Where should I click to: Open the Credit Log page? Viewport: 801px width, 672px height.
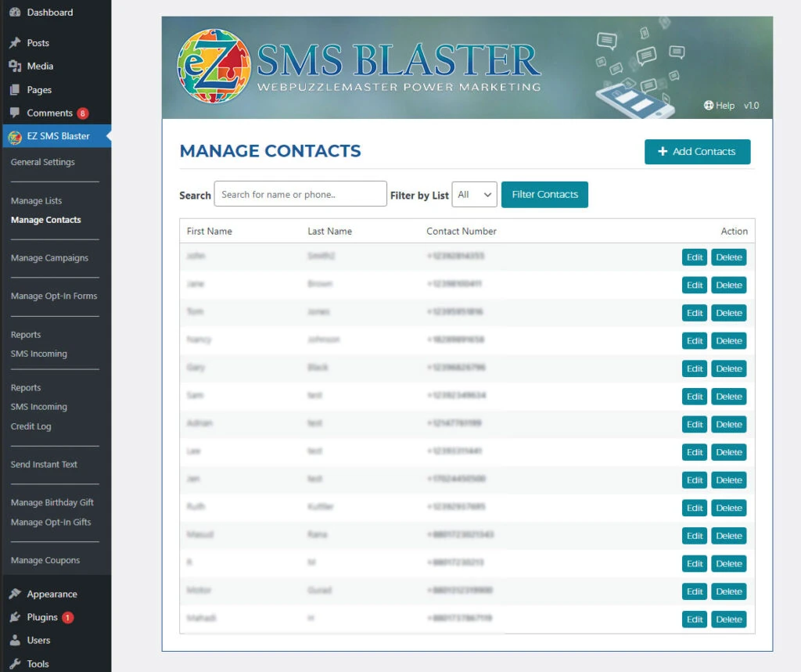(31, 426)
